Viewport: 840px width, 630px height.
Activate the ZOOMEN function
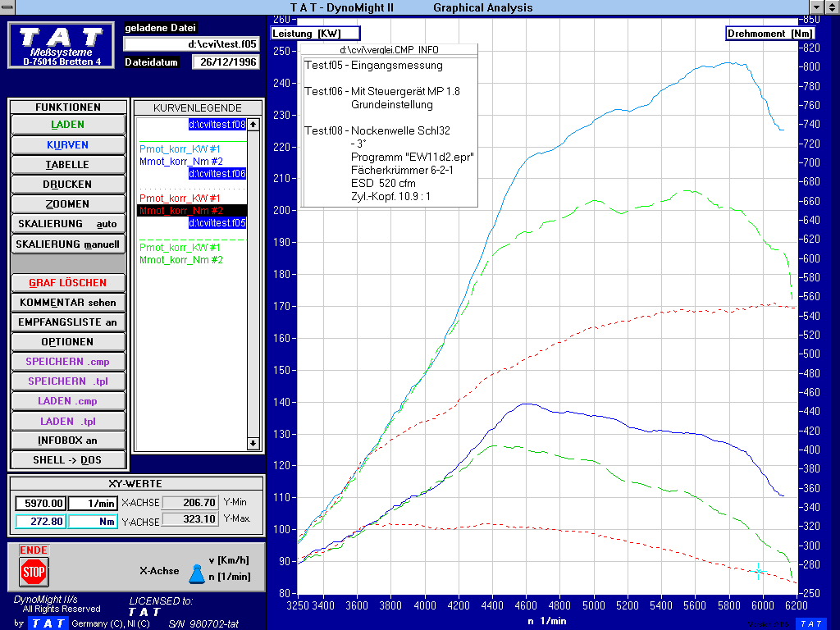[x=68, y=204]
